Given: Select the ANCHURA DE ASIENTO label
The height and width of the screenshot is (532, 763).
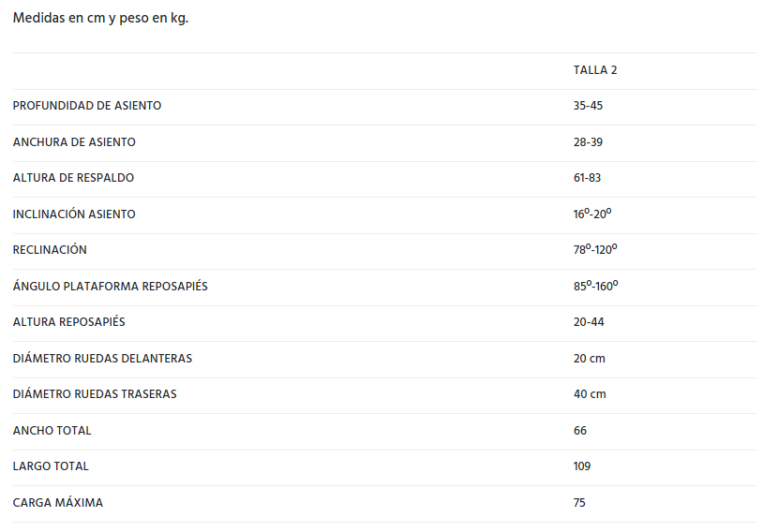Looking at the screenshot, I should (x=74, y=142).
